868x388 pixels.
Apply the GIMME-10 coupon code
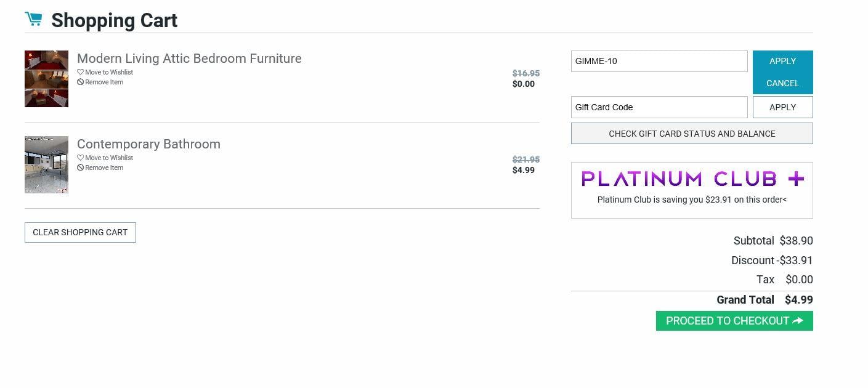pyautogui.click(x=782, y=61)
